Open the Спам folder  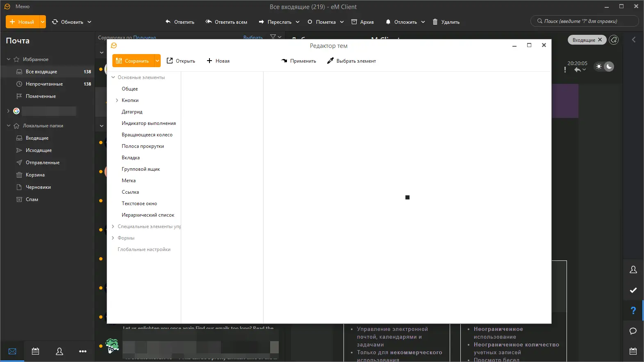pos(48,199)
